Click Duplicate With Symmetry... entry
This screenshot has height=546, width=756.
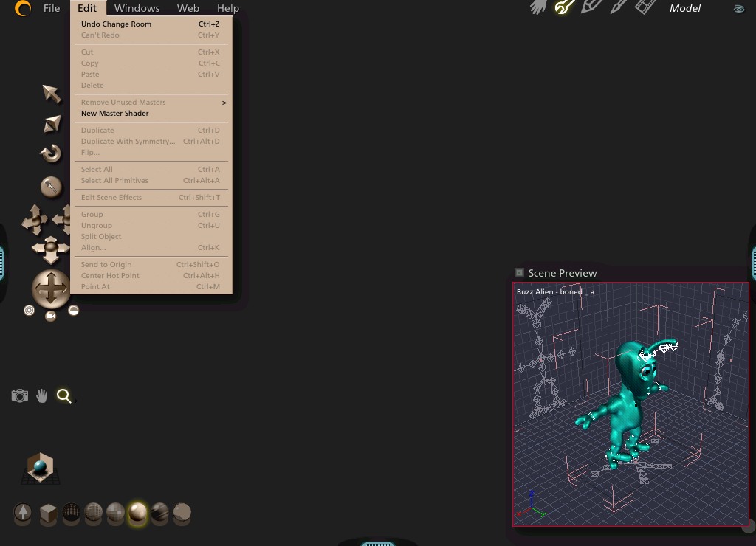pyautogui.click(x=151, y=141)
